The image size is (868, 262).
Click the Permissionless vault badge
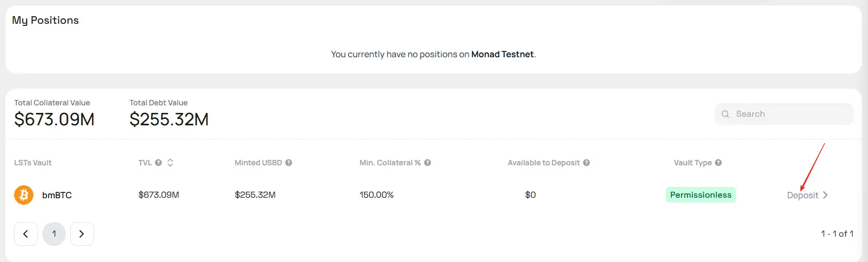701,195
